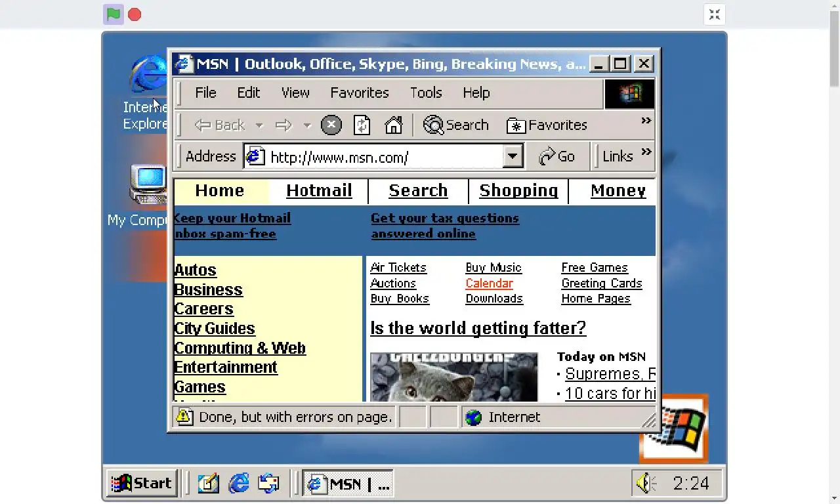Click the red Calendar link
The image size is (840, 504).
pos(489,283)
